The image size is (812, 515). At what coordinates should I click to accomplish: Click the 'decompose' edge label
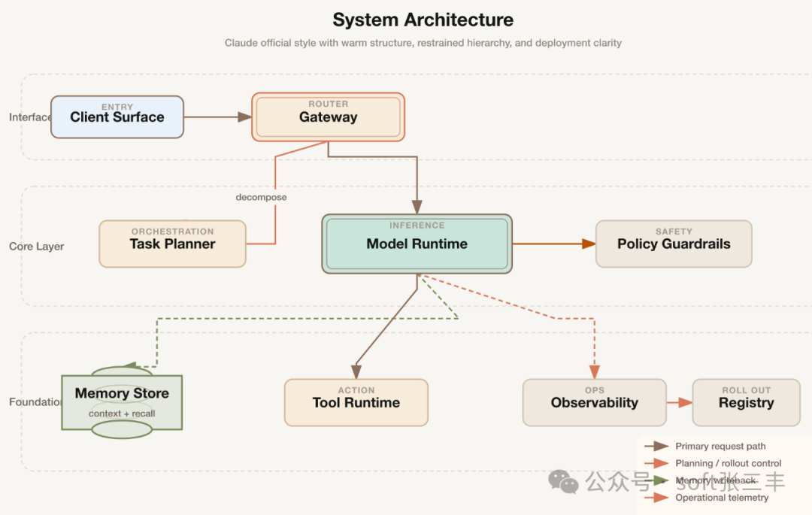[261, 197]
